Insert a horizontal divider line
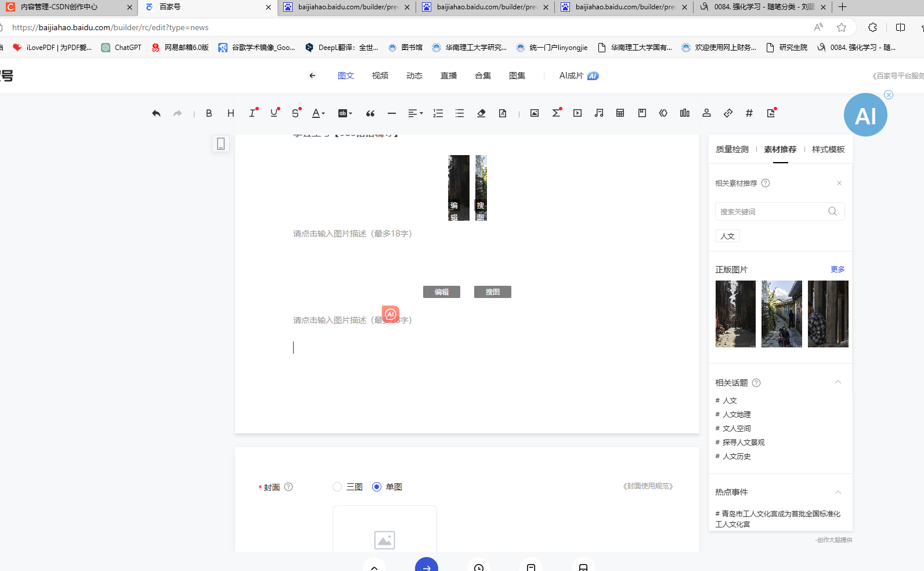 coord(392,113)
